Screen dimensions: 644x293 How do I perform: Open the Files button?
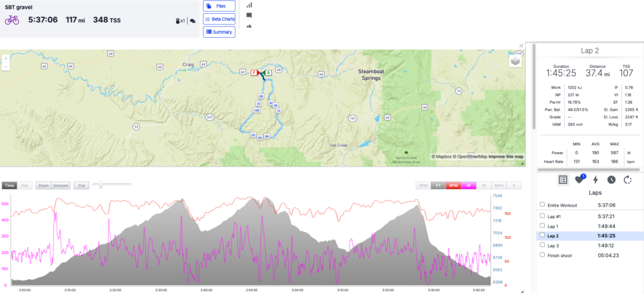pyautogui.click(x=219, y=6)
